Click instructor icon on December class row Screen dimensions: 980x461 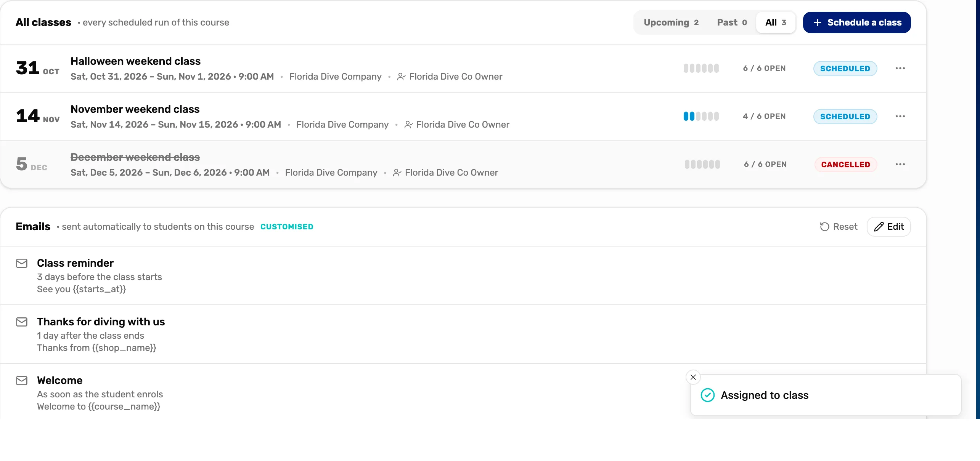tap(397, 173)
